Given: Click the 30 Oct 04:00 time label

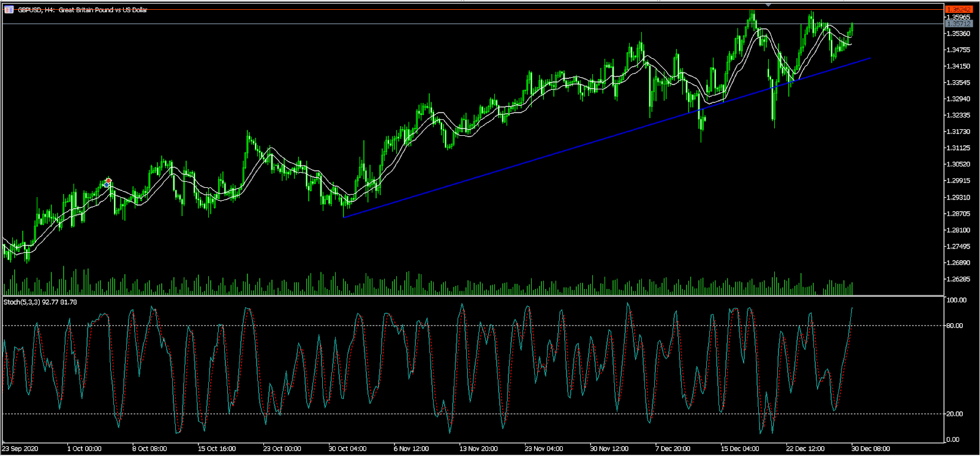Looking at the screenshot, I should click(347, 449).
